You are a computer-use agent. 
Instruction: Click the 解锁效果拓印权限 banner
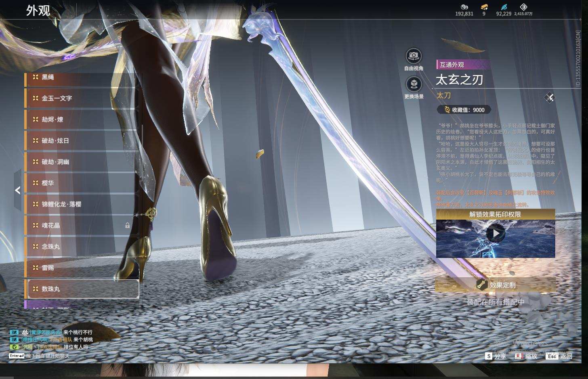(x=496, y=214)
